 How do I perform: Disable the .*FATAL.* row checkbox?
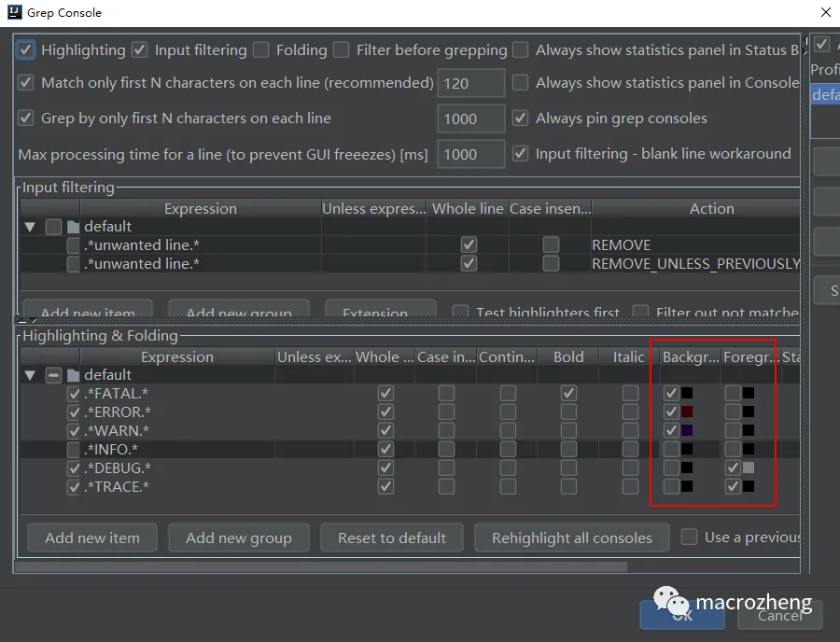(x=74, y=394)
